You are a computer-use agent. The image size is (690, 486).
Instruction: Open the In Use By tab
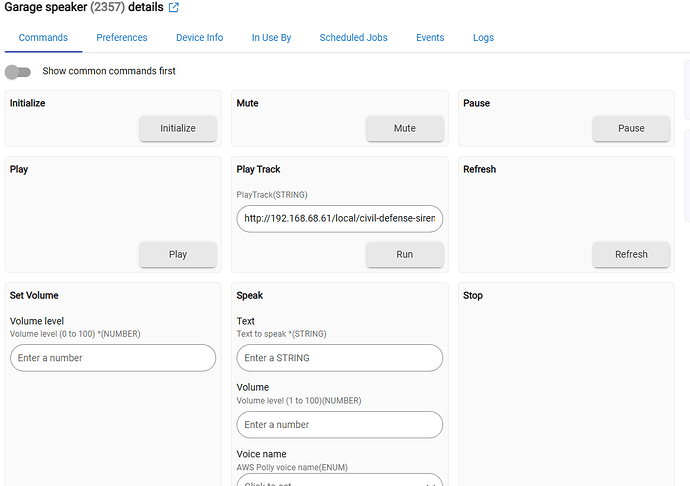pyautogui.click(x=271, y=38)
